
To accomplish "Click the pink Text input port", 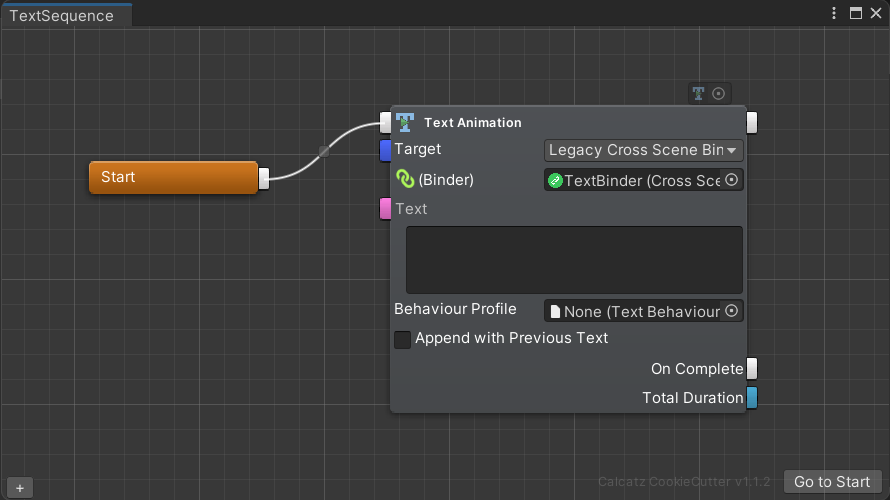I will (385, 209).
